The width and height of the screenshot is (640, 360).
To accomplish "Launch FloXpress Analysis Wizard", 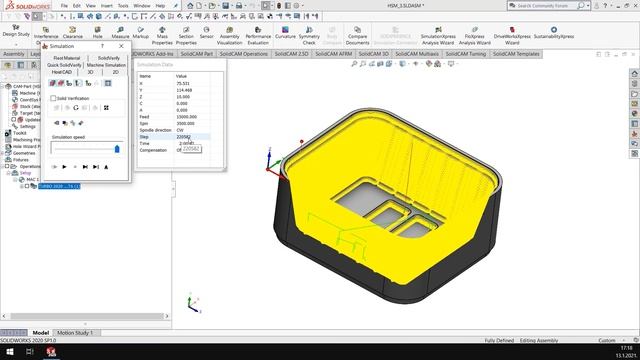I will pyautogui.click(x=475, y=36).
